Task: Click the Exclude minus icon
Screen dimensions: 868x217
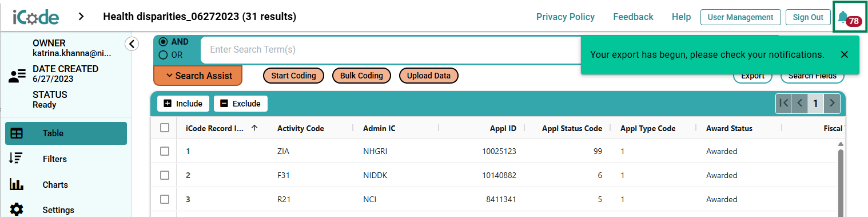Action: click(224, 104)
